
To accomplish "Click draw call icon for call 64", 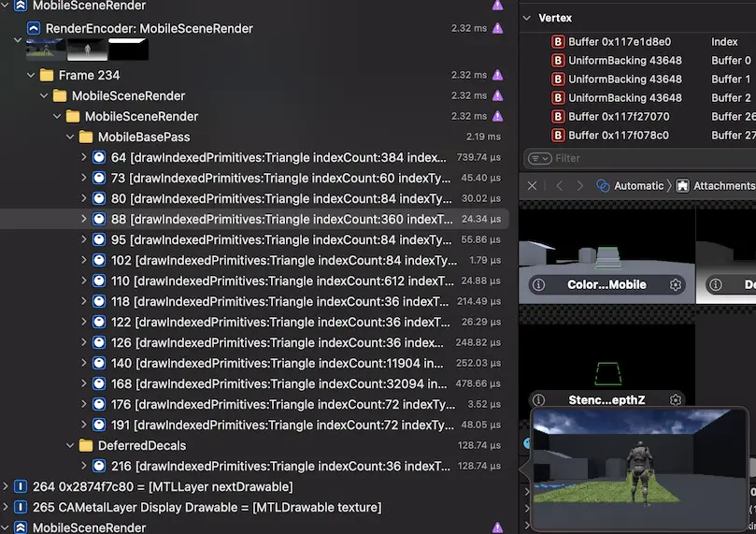I will 99,158.
